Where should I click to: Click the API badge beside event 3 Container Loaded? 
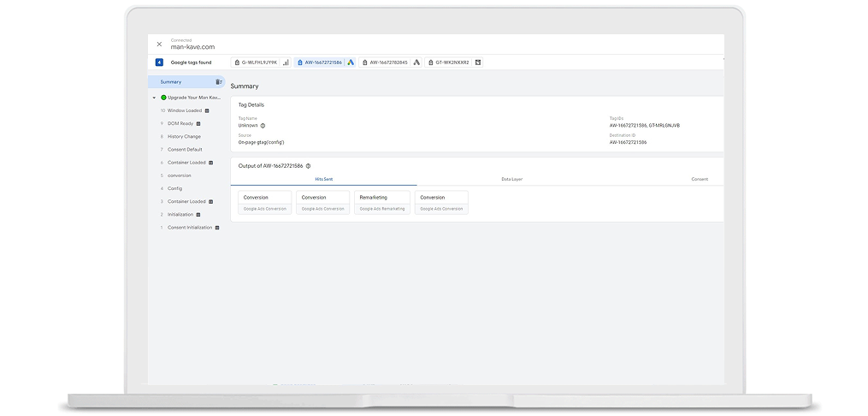[210, 202]
